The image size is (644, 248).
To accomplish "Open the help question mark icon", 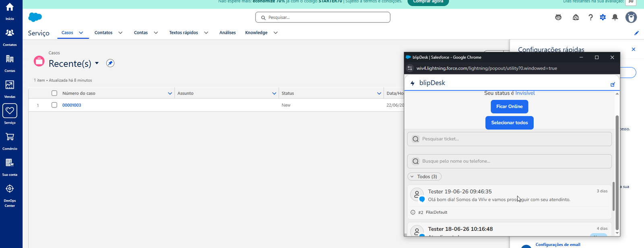I will point(590,17).
